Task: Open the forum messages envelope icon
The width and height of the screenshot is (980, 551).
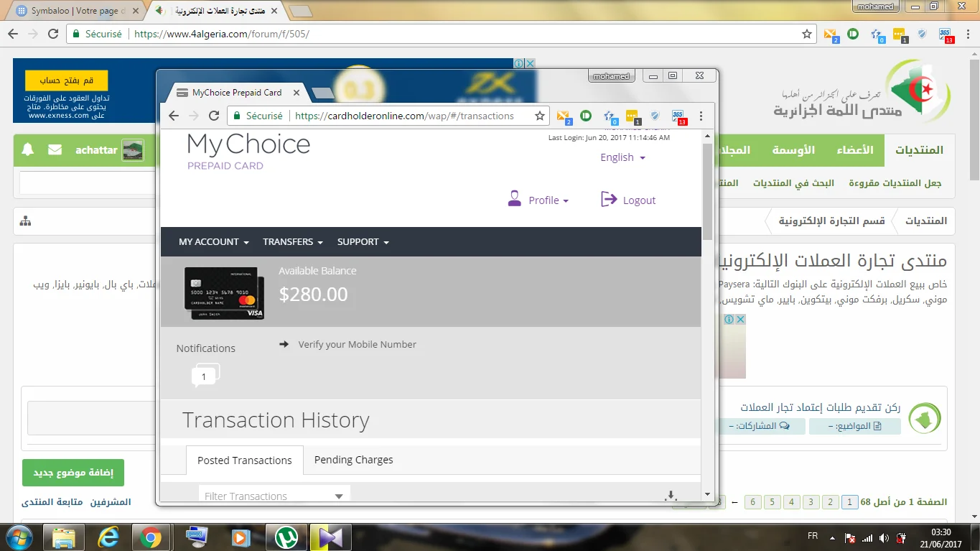Action: point(55,150)
